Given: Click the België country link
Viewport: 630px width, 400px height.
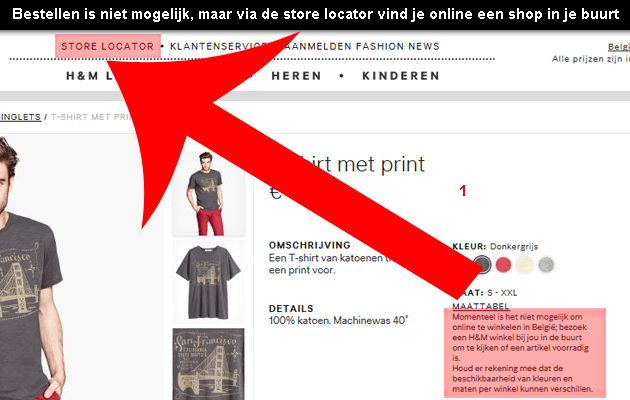Looking at the screenshot, I should [619, 47].
